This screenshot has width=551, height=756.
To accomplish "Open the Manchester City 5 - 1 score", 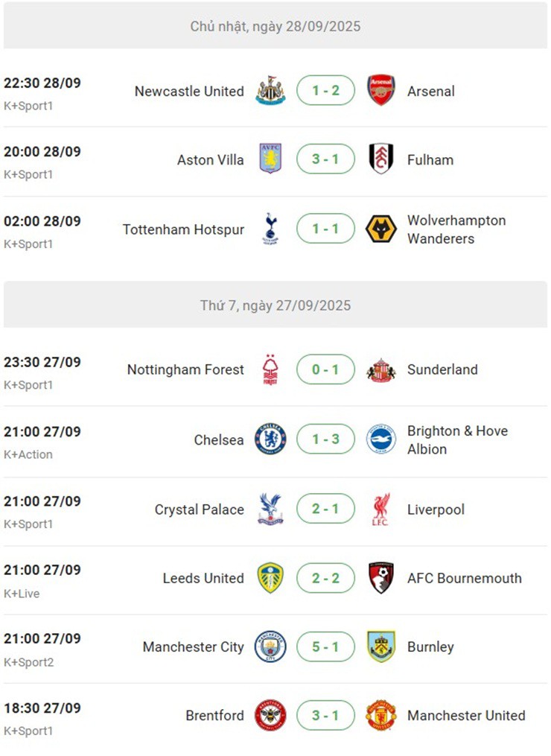I will click(x=325, y=647).
